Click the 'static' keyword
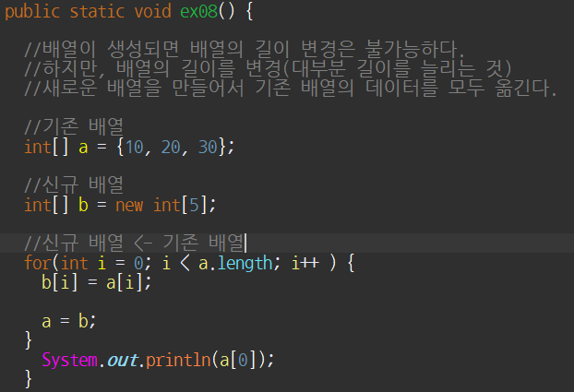 pos(97,11)
